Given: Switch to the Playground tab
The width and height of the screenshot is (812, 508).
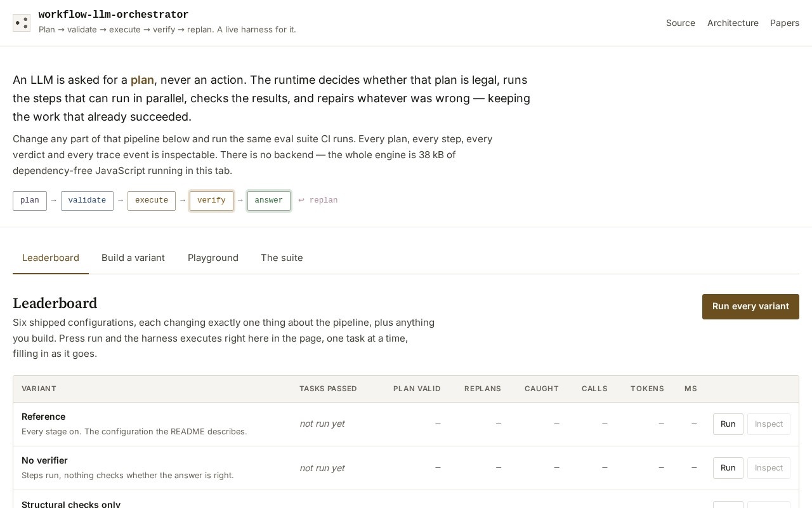Looking at the screenshot, I should point(213,258).
